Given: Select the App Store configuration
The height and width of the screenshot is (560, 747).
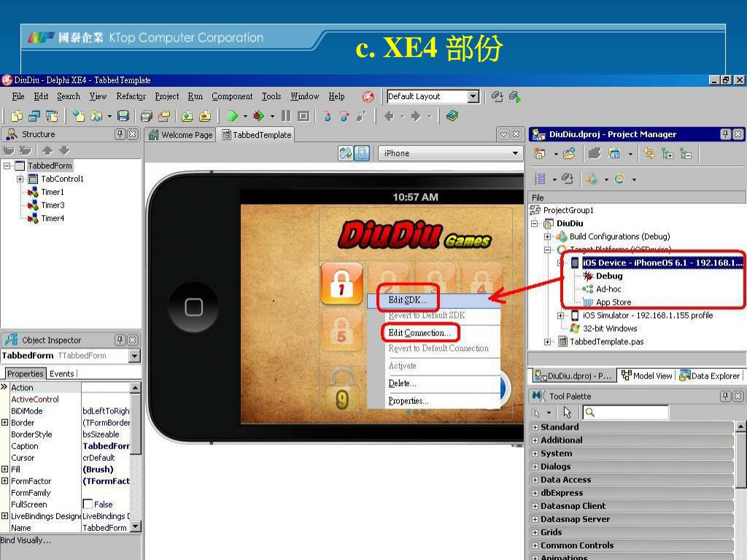Looking at the screenshot, I should pyautogui.click(x=613, y=303).
